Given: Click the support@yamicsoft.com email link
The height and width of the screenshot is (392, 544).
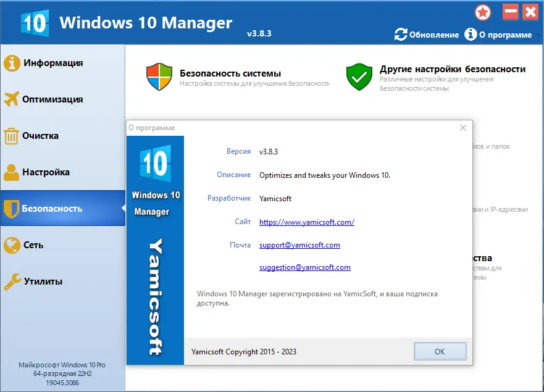Looking at the screenshot, I should coord(299,245).
